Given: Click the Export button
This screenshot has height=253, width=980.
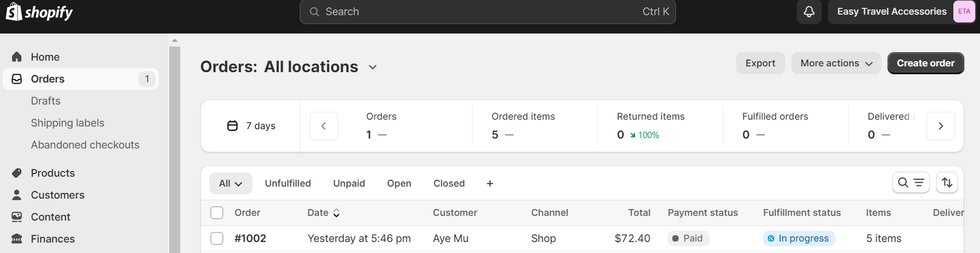Looking at the screenshot, I should [x=760, y=63].
